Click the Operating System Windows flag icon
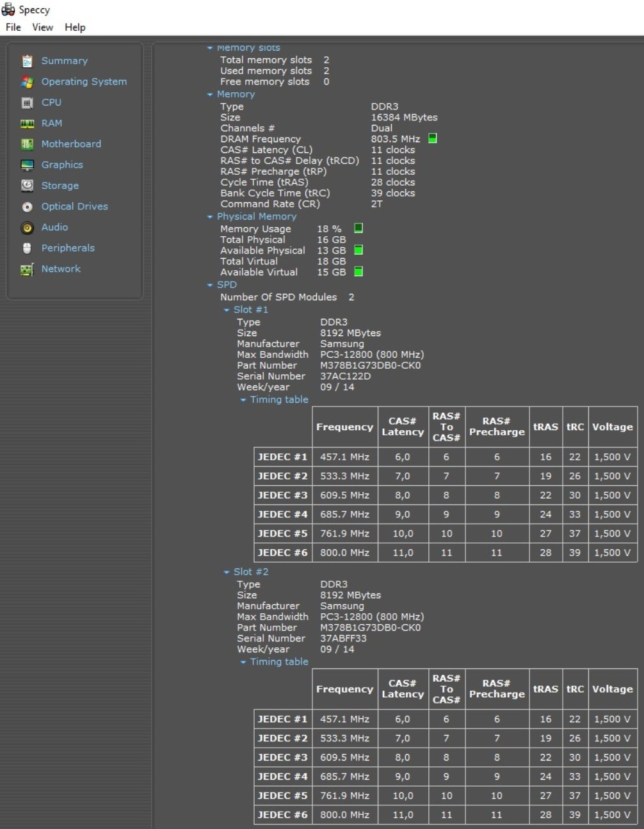Viewport: 644px width, 829px height. tap(27, 82)
